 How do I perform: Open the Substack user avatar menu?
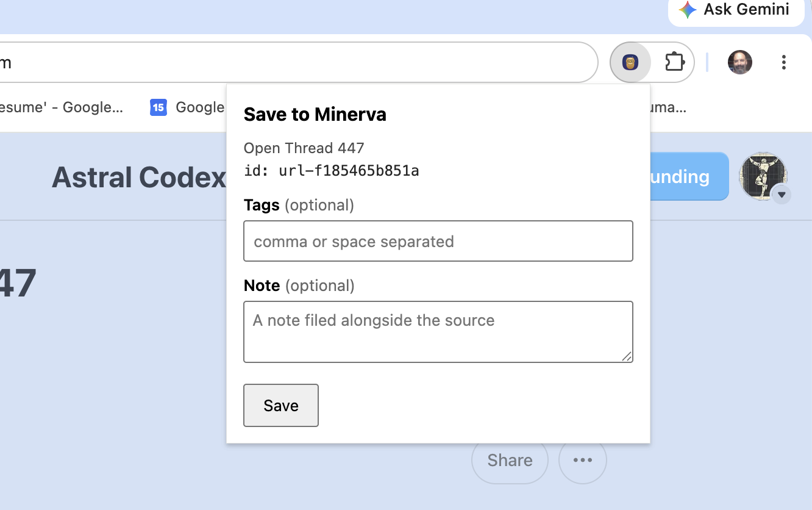pos(765,178)
